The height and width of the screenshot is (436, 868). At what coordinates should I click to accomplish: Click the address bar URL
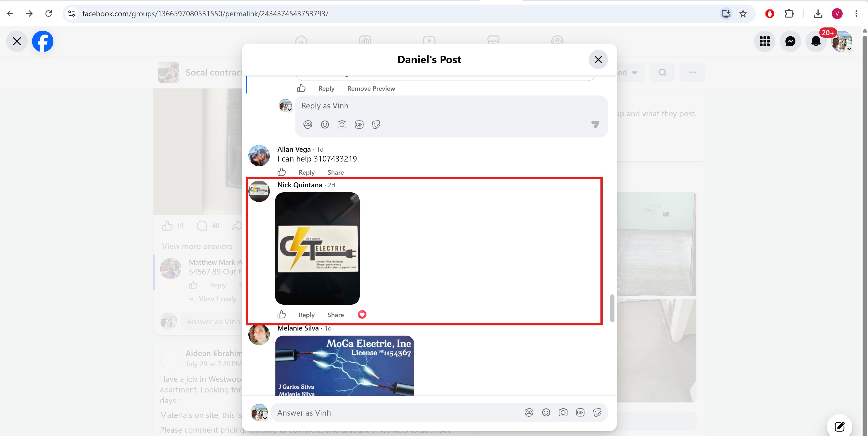pos(205,13)
